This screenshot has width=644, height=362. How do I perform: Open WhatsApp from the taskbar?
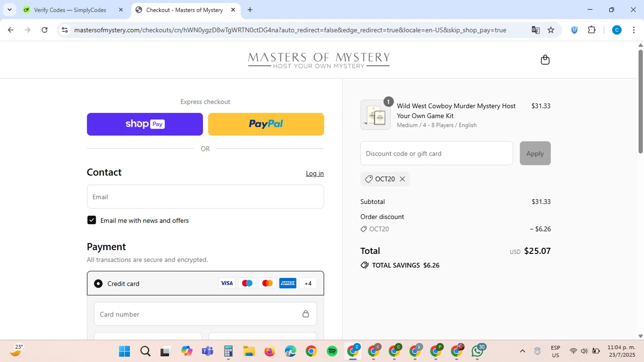pyautogui.click(x=478, y=351)
